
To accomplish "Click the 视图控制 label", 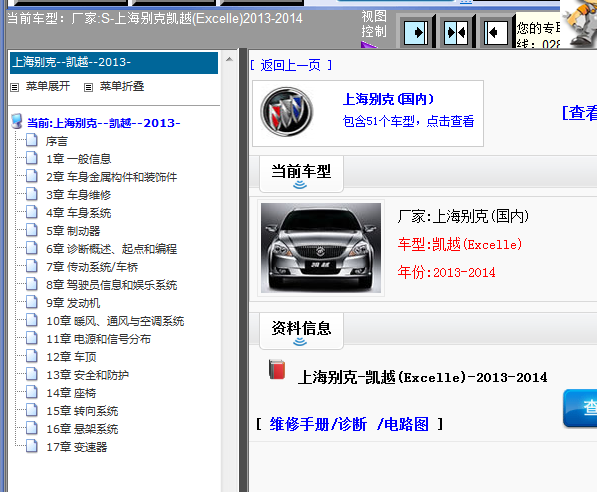I will (x=374, y=24).
